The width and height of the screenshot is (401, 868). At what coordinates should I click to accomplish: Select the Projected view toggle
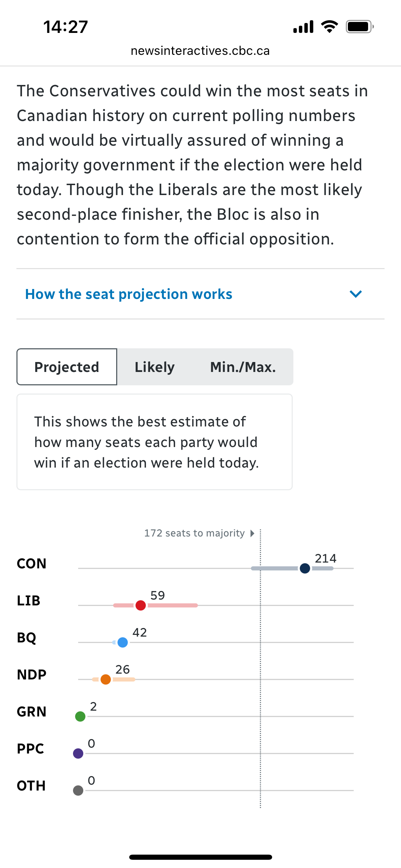coord(67,367)
